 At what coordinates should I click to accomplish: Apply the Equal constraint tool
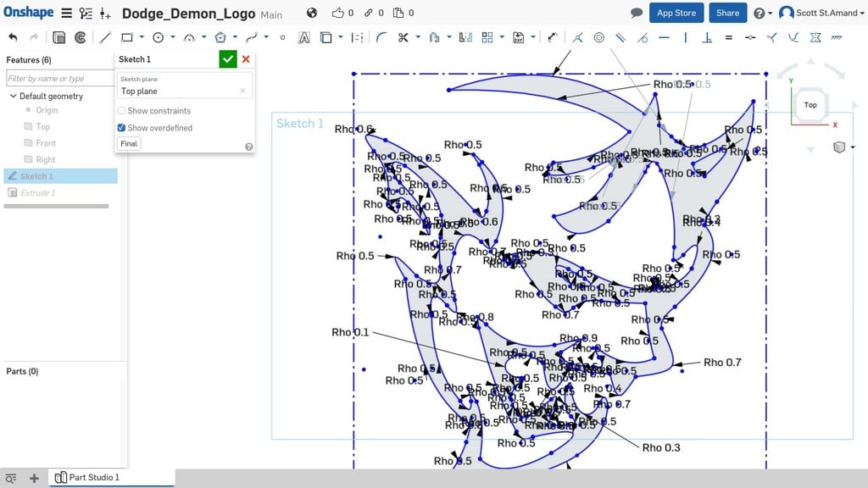pos(728,37)
